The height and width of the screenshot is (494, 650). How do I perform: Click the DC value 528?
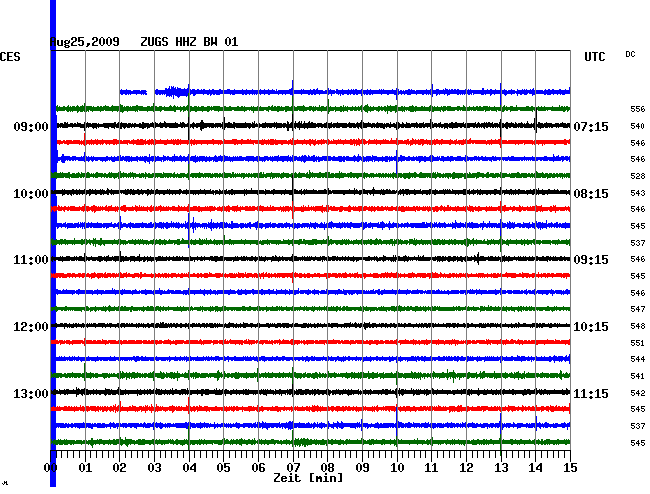click(638, 176)
